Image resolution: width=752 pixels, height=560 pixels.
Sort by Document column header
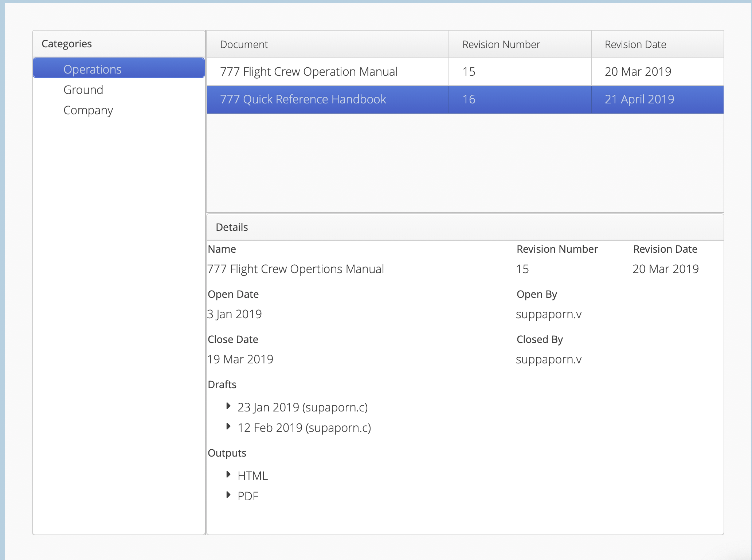coord(244,44)
